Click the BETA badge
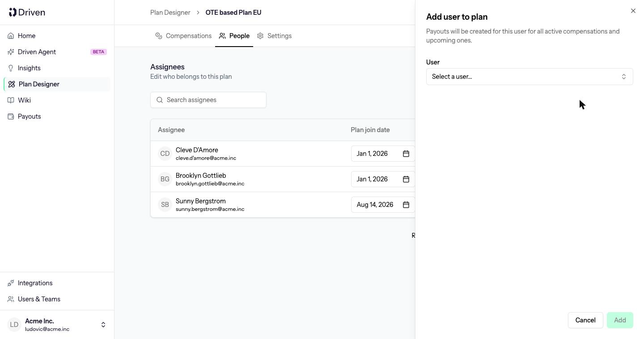The image size is (644, 339). tap(98, 52)
